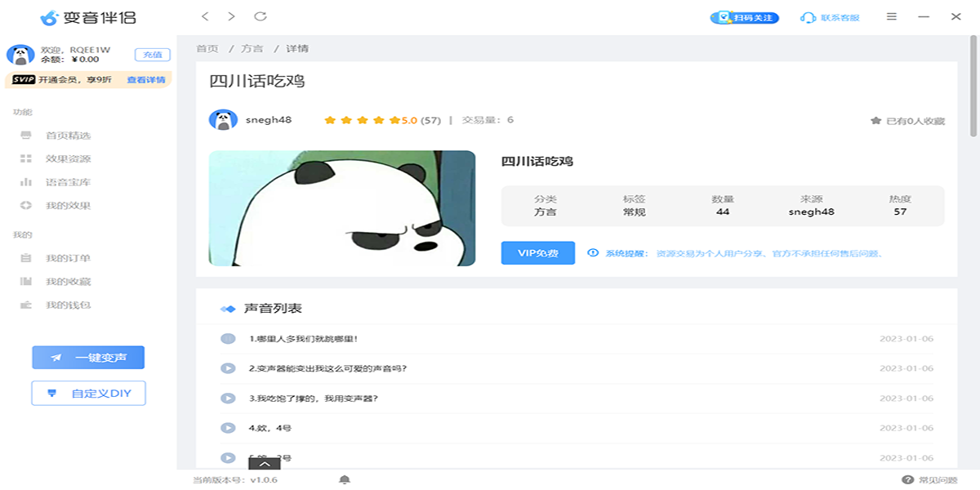Open the hamburger menu icon
The image size is (980, 490).
[892, 16]
